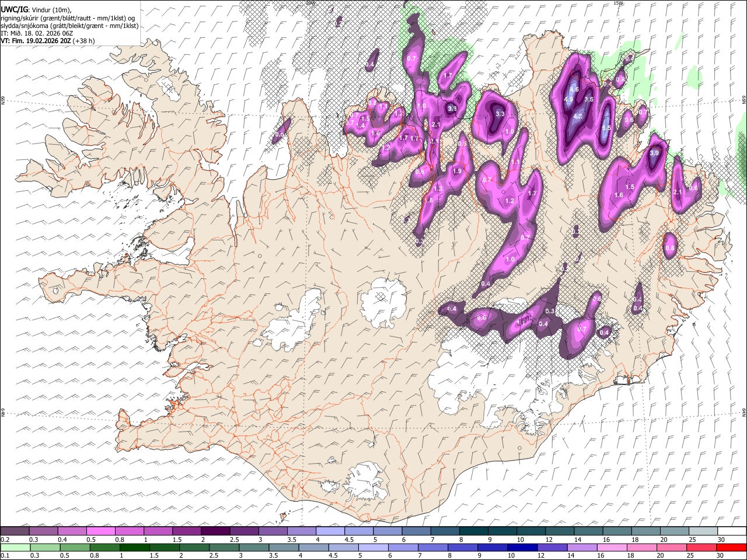Click the 'VT: Fim. 19.02.2026 20Z' valid time
Image resolution: width=747 pixels, height=560 pixels.
36,41
